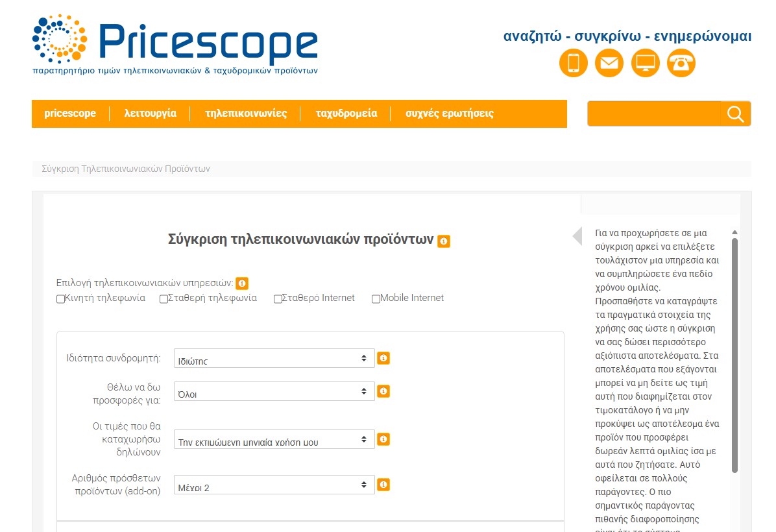776x532 pixels.
Task: Open the Ιδιότητα συνδρομητή dropdown
Action: click(x=274, y=359)
